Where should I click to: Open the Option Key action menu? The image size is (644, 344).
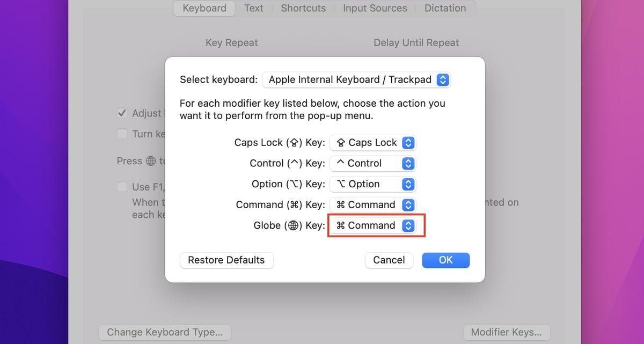point(373,184)
